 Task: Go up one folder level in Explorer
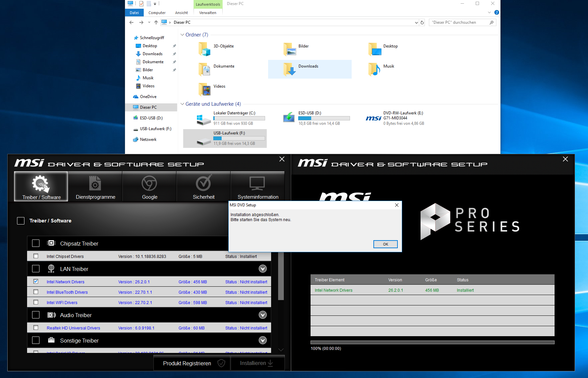pos(156,22)
